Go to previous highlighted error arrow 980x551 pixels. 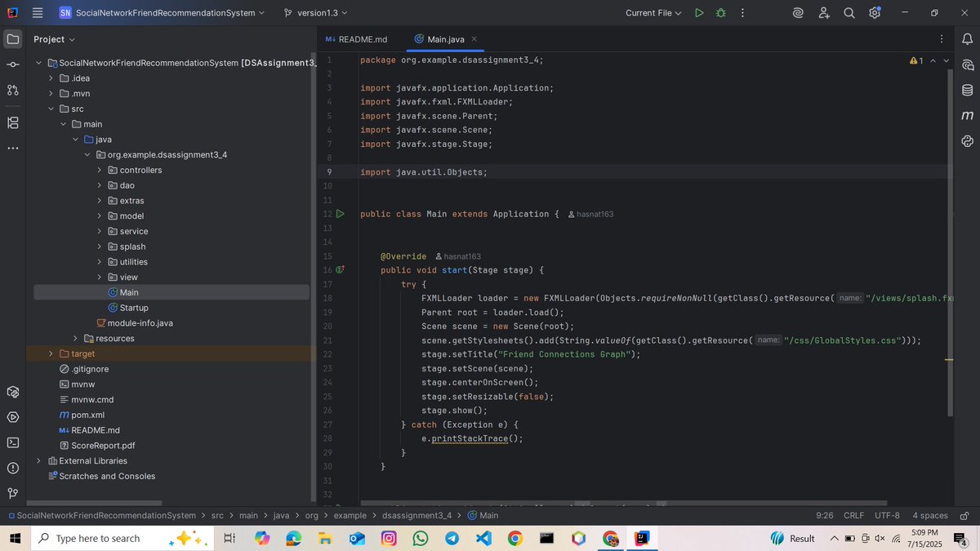coord(933,60)
